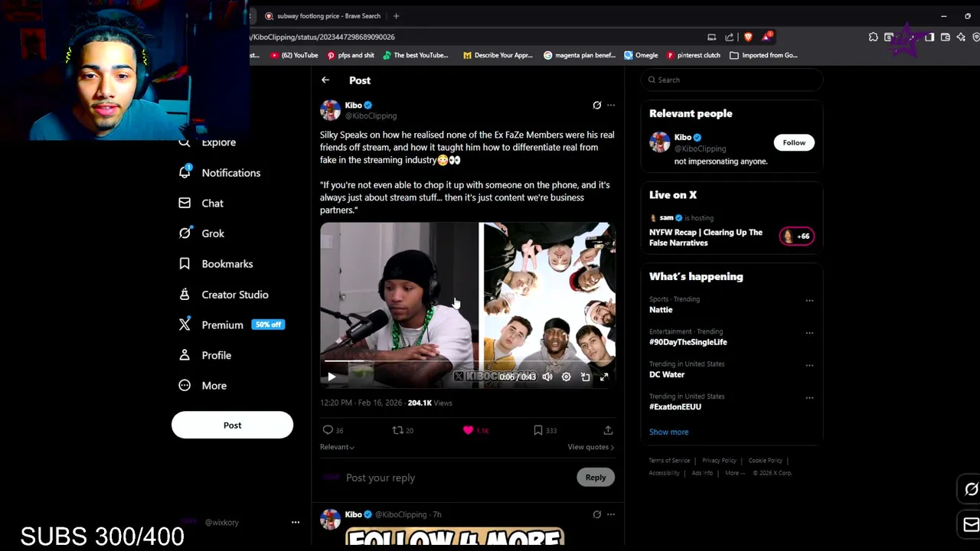Click the reply bubble icon with 36
The width and height of the screenshot is (980, 551).
pyautogui.click(x=328, y=430)
